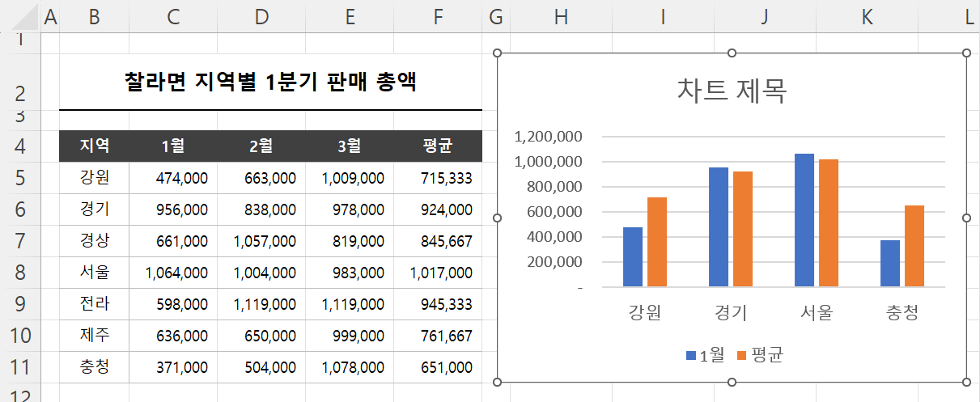Click cell with value 999,000
The width and height of the screenshot is (980, 402).
[x=350, y=335]
